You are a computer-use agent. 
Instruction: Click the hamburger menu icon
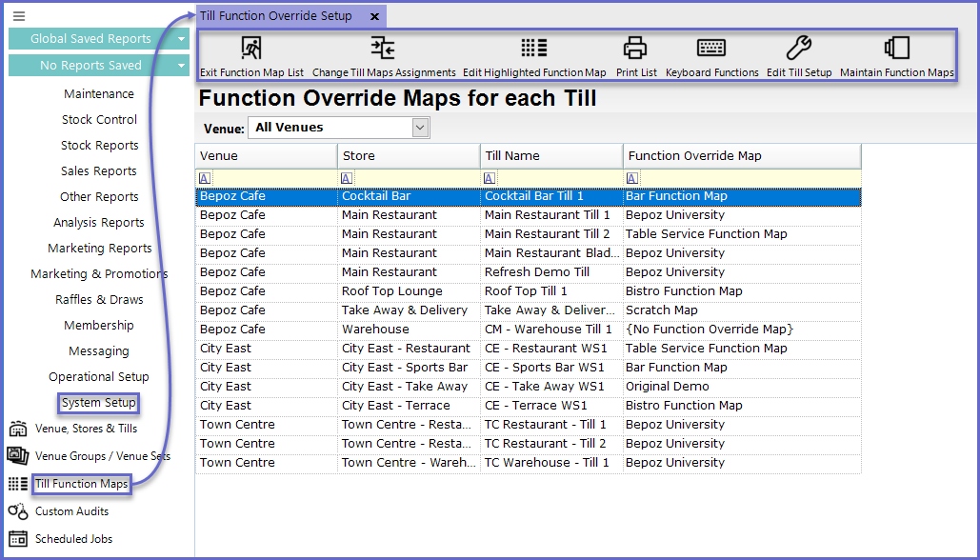point(19,16)
